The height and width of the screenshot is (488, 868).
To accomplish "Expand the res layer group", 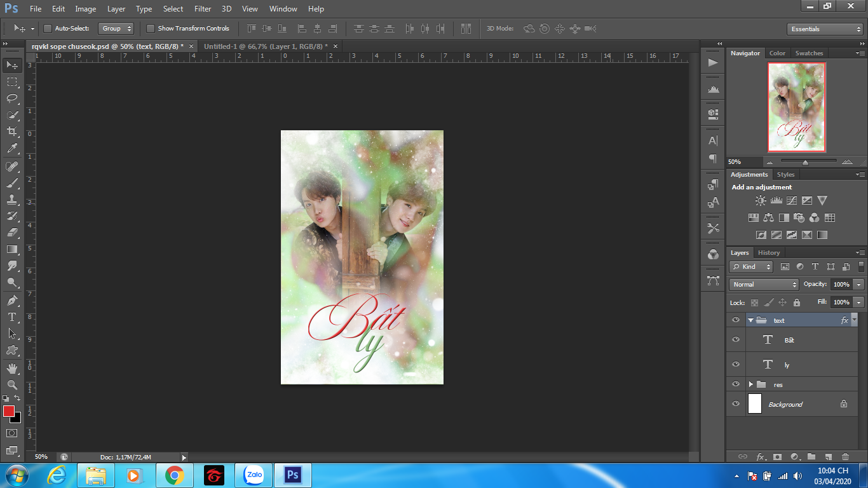I will tap(750, 384).
